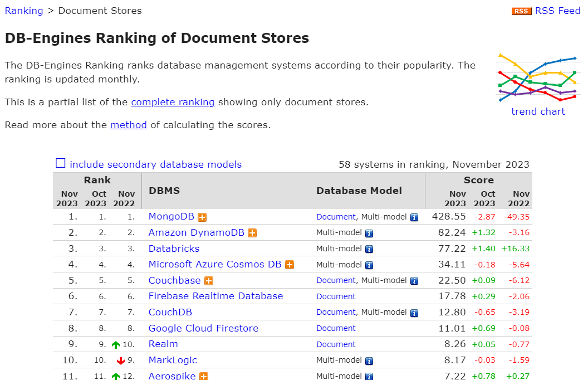Click the include secondary database models link

point(155,164)
